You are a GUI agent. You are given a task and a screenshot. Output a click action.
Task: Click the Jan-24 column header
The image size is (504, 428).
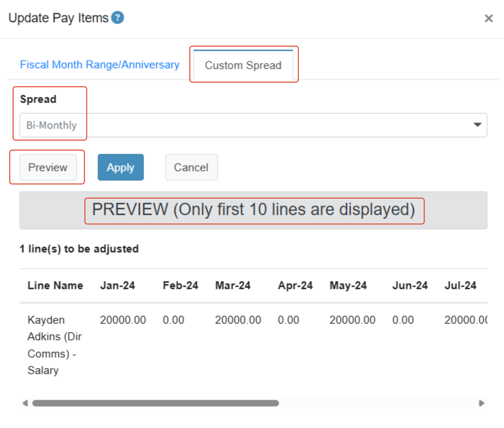coord(117,285)
